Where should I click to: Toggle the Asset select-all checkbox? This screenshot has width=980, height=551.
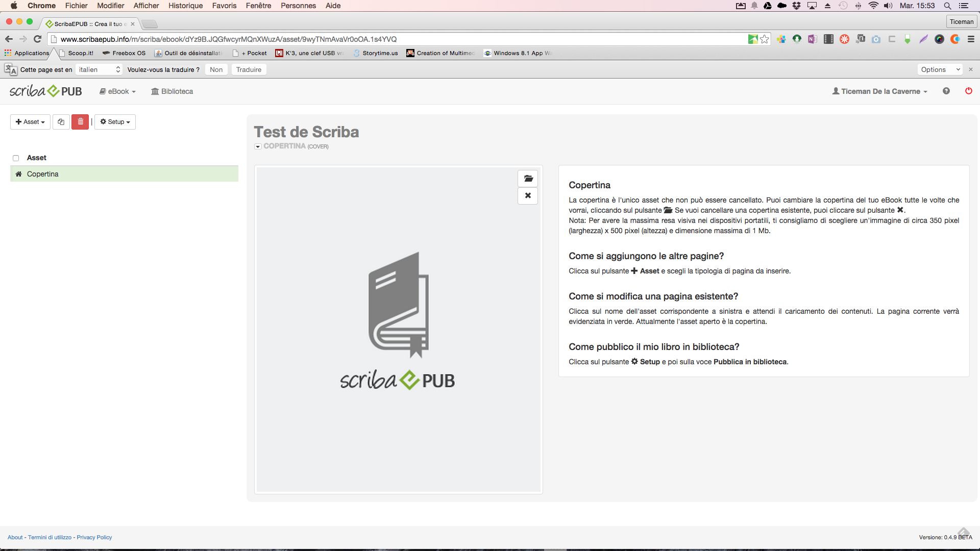click(16, 158)
